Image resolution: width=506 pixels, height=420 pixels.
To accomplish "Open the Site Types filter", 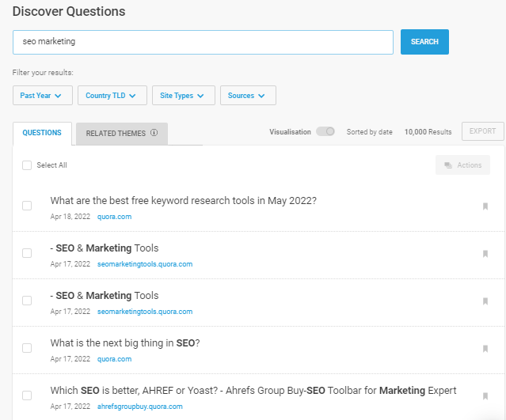I will (x=182, y=96).
